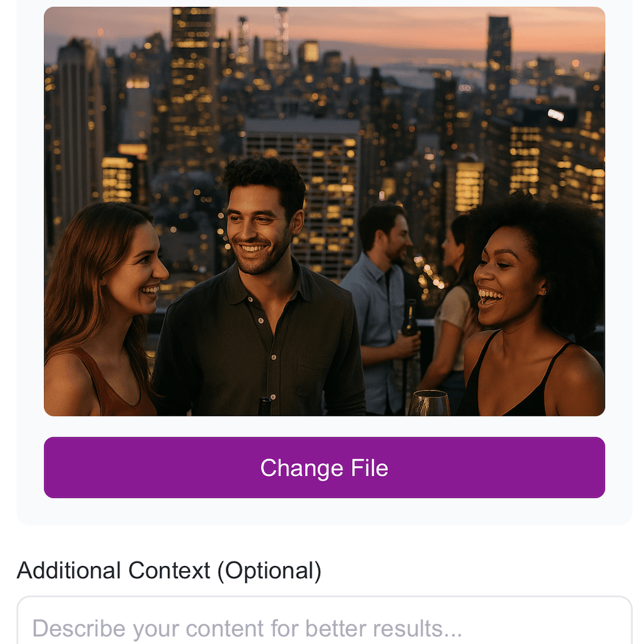
Task: Click the uploaded rooftop party image preview
Action: tap(324, 211)
